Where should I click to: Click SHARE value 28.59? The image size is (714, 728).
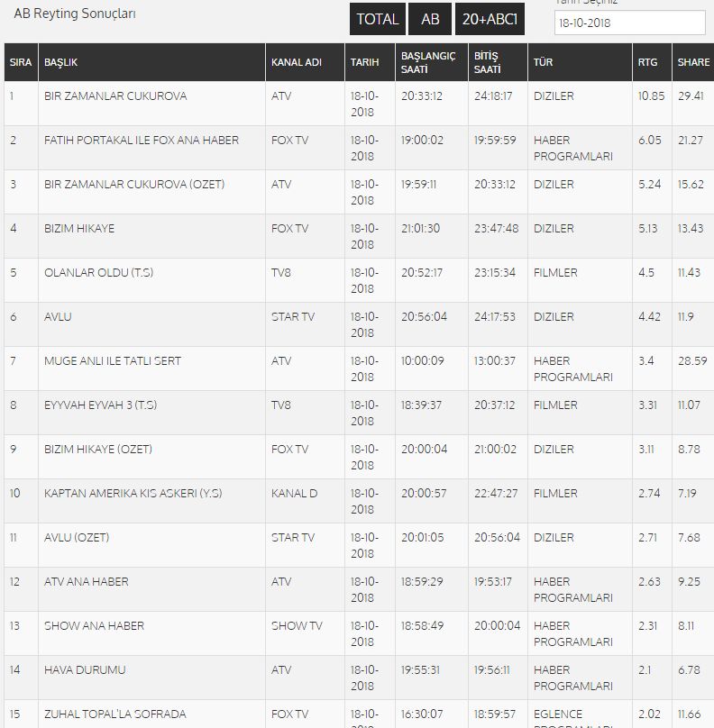692,360
